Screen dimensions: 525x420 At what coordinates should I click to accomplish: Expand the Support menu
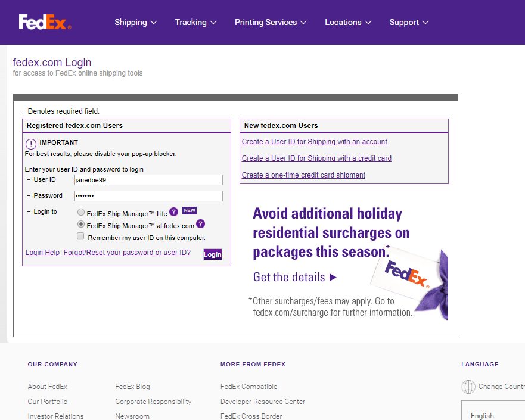409,23
